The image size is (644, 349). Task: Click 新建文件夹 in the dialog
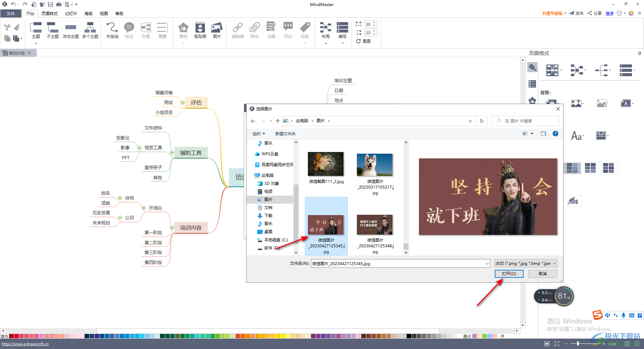[285, 134]
